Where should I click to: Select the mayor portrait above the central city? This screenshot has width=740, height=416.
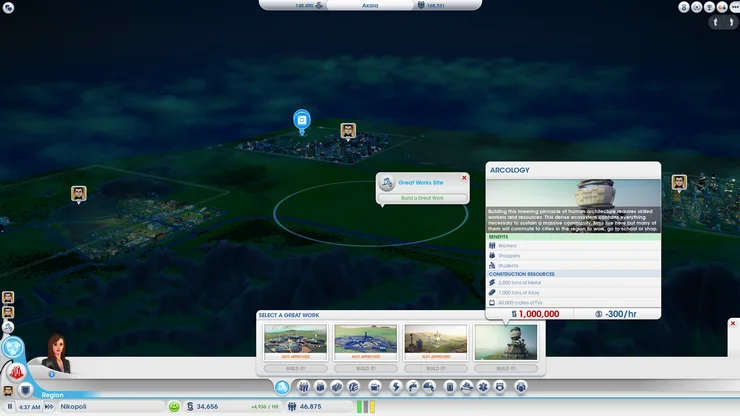coord(348,131)
